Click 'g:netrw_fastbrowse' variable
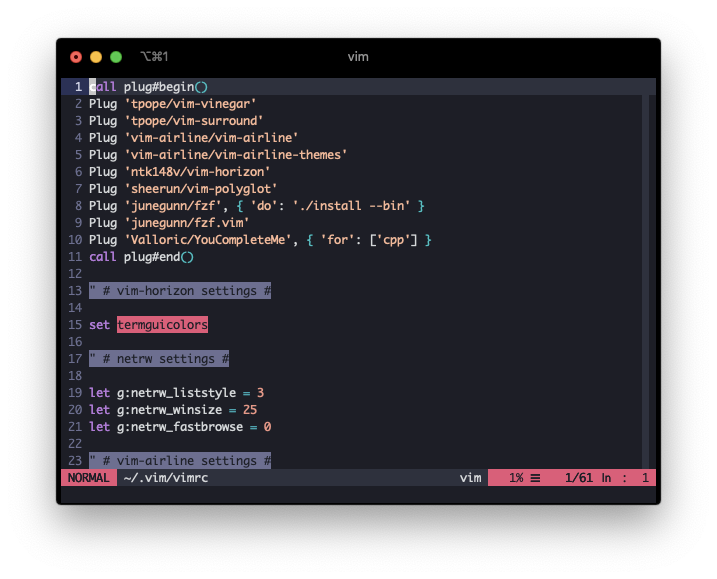The image size is (717, 579). pos(180,427)
